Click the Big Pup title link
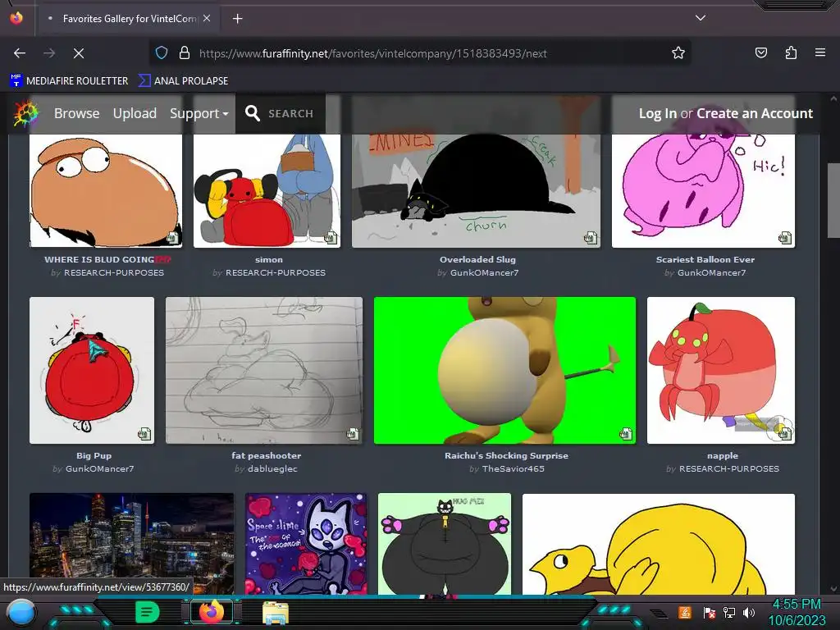The image size is (840, 630). 94,455
